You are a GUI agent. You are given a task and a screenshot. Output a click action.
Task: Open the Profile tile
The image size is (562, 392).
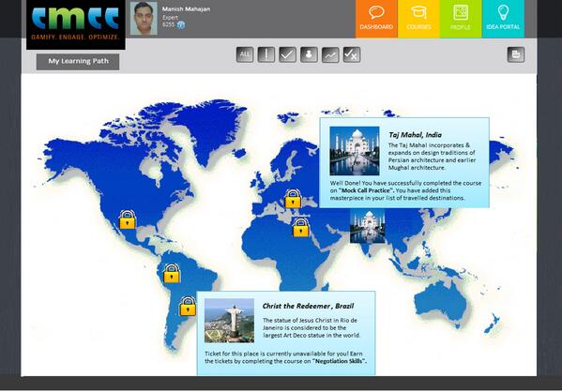point(461,19)
